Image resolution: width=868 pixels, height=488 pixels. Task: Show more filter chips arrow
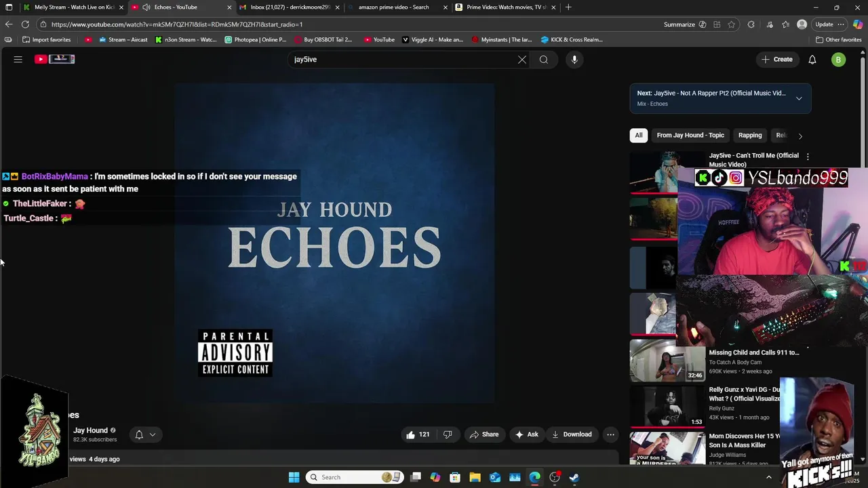tap(800, 136)
